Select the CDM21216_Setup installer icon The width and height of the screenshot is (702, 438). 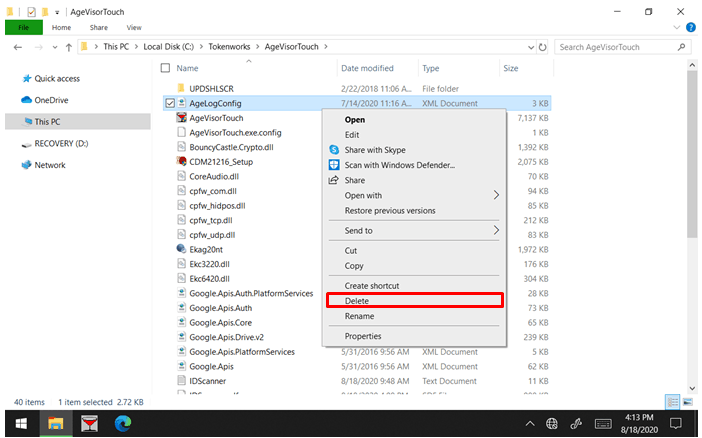point(181,161)
